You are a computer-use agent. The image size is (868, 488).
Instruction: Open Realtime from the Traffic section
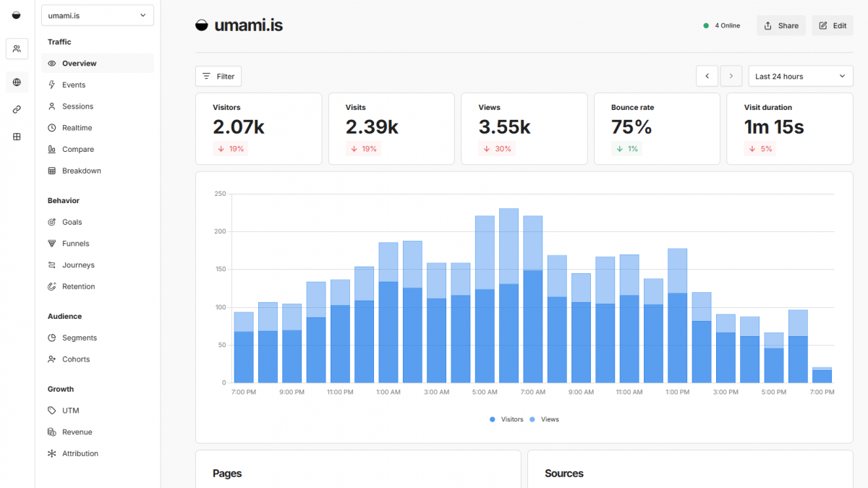click(77, 128)
